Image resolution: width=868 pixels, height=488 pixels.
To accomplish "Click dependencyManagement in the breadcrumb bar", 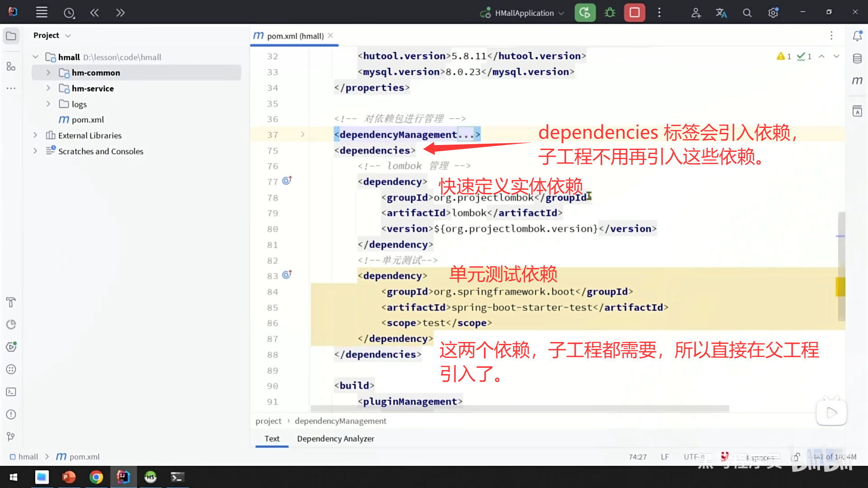I will 340,421.
